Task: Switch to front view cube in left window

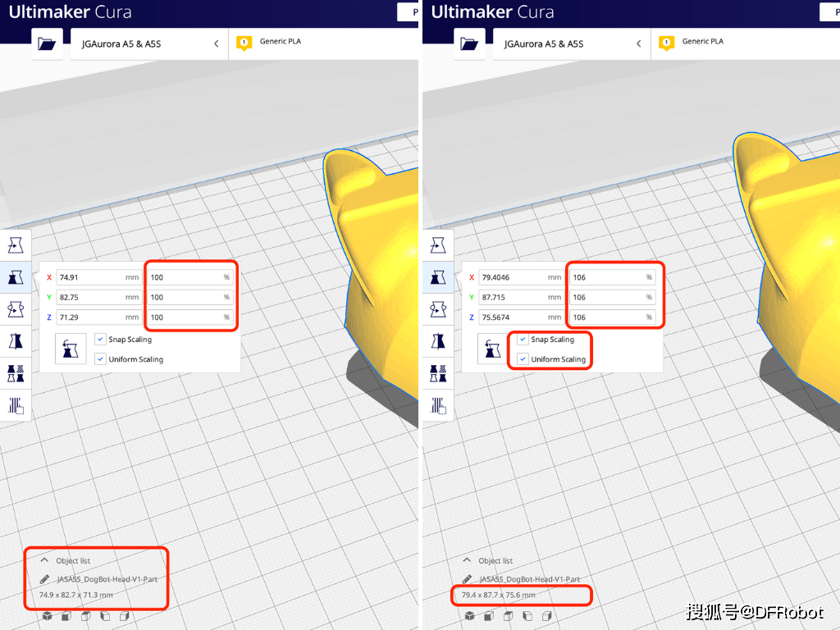Action: (66, 616)
